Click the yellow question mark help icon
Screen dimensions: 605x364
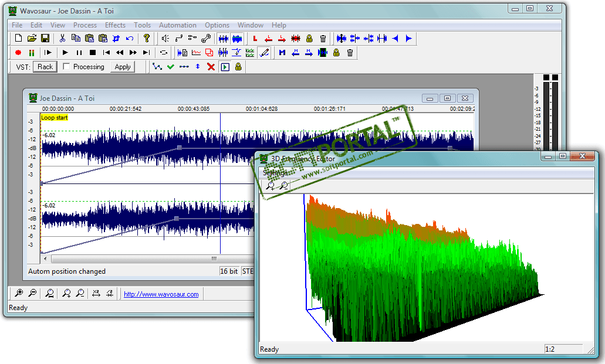[147, 39]
